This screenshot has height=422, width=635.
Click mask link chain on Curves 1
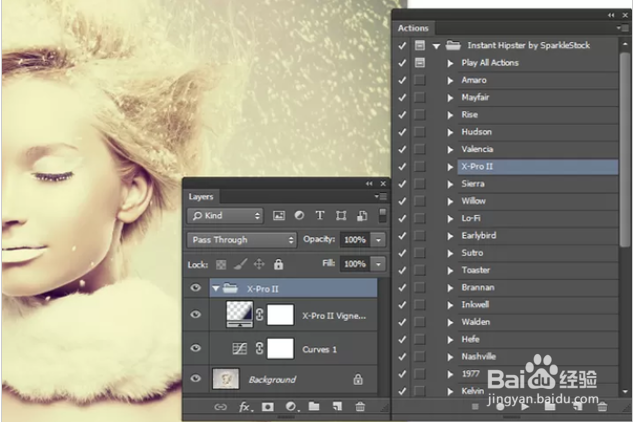tap(260, 349)
